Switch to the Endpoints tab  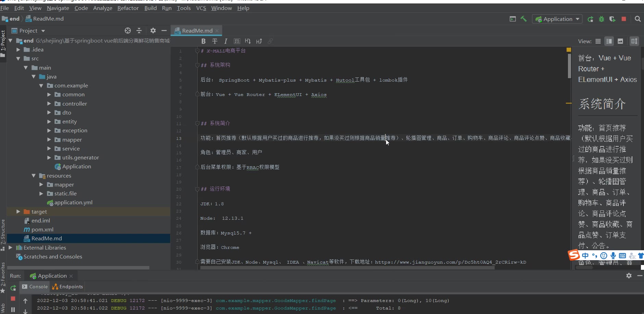(68, 287)
